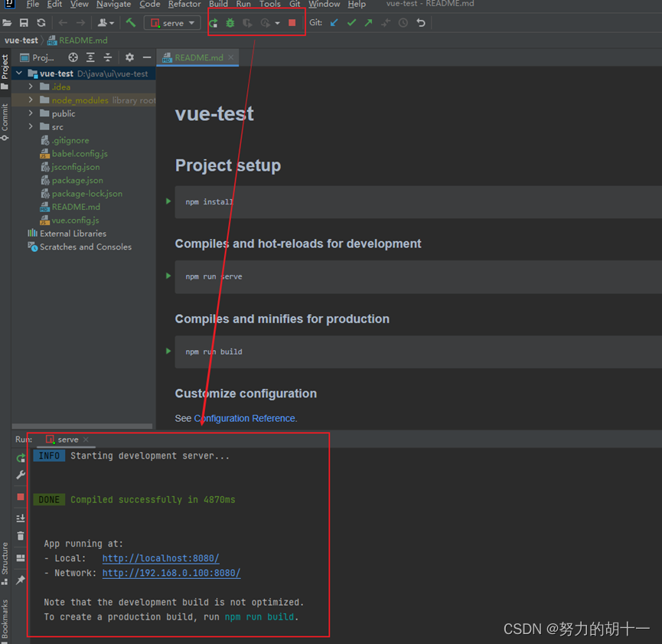
Task: Run 'npm run serve' gutter arrow
Action: [168, 276]
